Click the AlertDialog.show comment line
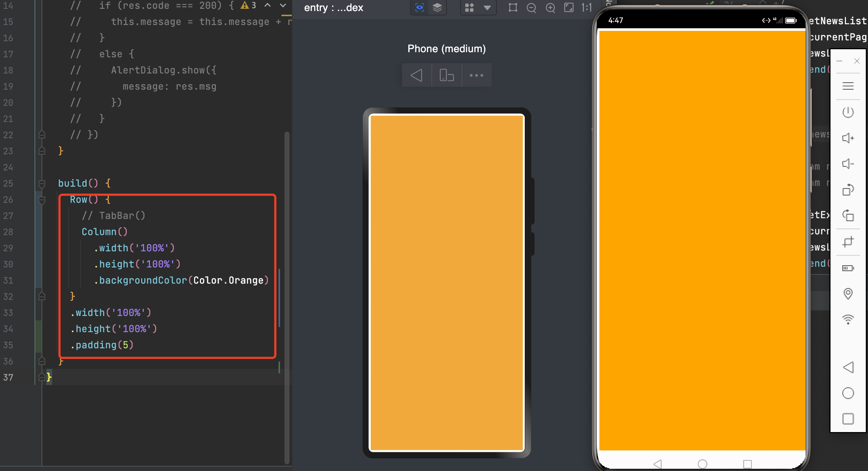 click(x=143, y=70)
